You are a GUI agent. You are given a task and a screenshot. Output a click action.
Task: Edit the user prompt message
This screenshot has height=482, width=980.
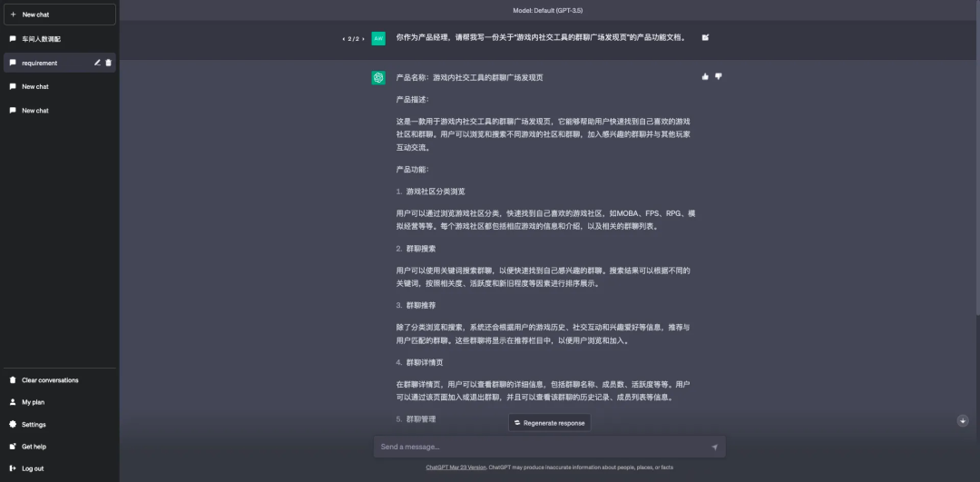(705, 37)
